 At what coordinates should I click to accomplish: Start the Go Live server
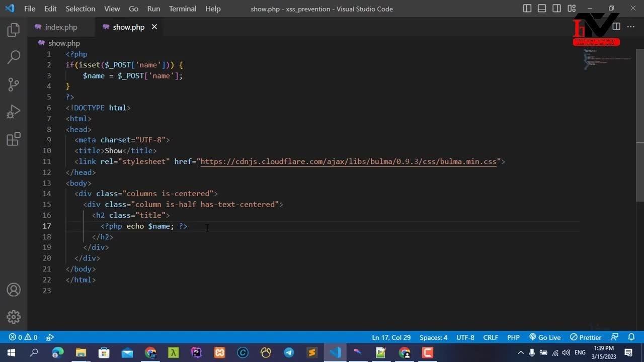click(545, 337)
